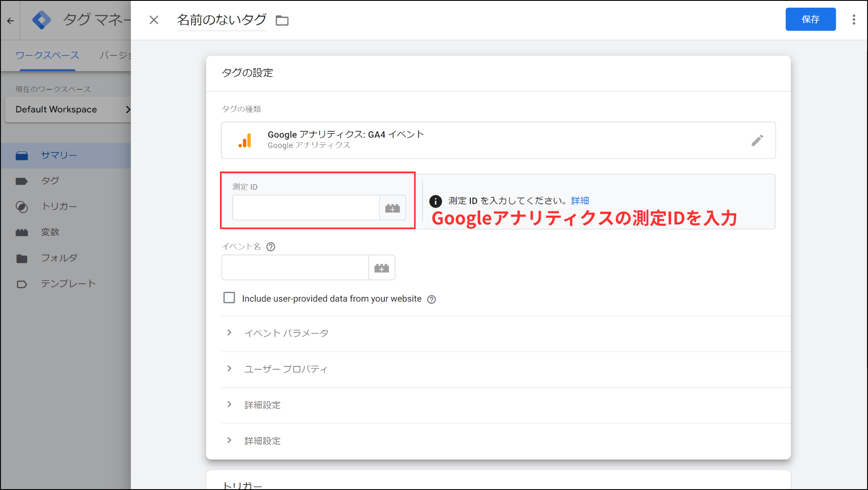Viewport: 868px width, 490px height.
Task: Click the info icon before 測定 ID message
Action: pyautogui.click(x=435, y=201)
